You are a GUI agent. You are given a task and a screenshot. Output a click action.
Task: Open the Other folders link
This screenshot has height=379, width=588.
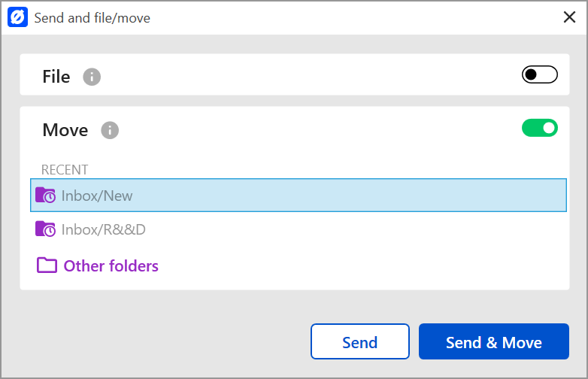pyautogui.click(x=111, y=265)
